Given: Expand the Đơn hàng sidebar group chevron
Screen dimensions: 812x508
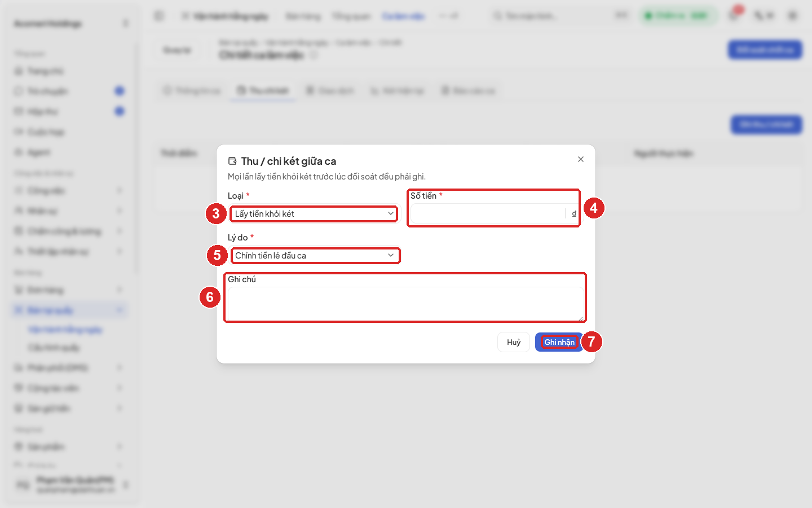Looking at the screenshot, I should (120, 290).
